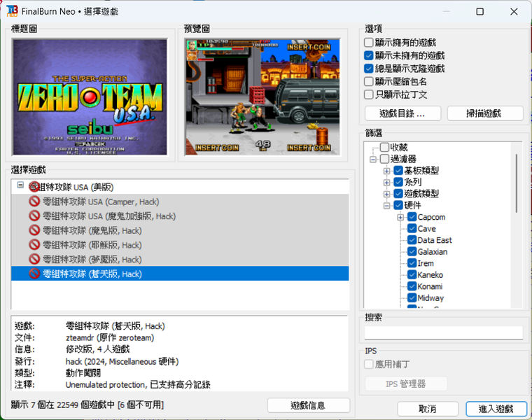Click unavailable icon beside 零組特攻隊 (耶穌版, Hack)
The height and width of the screenshot is (420, 532).
[34, 244]
